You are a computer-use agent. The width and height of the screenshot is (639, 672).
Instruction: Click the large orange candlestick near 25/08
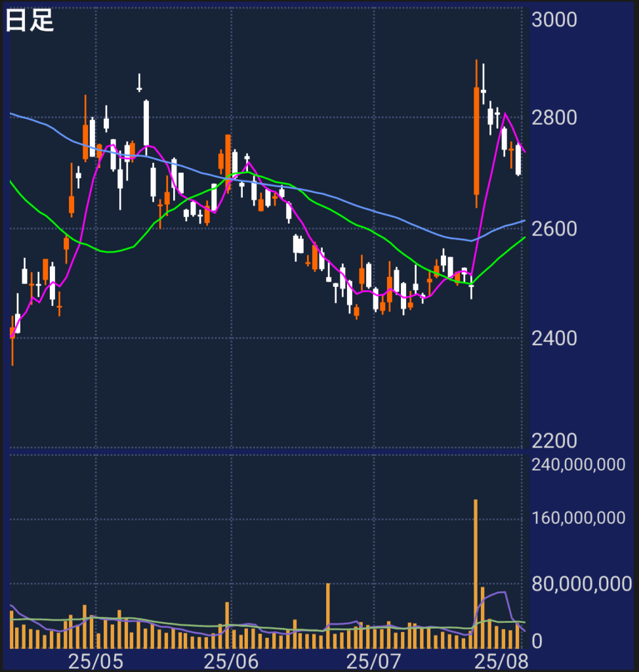coord(476,134)
